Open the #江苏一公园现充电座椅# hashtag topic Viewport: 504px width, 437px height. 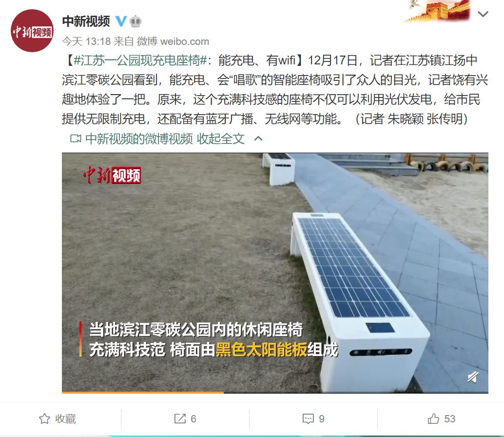(140, 60)
